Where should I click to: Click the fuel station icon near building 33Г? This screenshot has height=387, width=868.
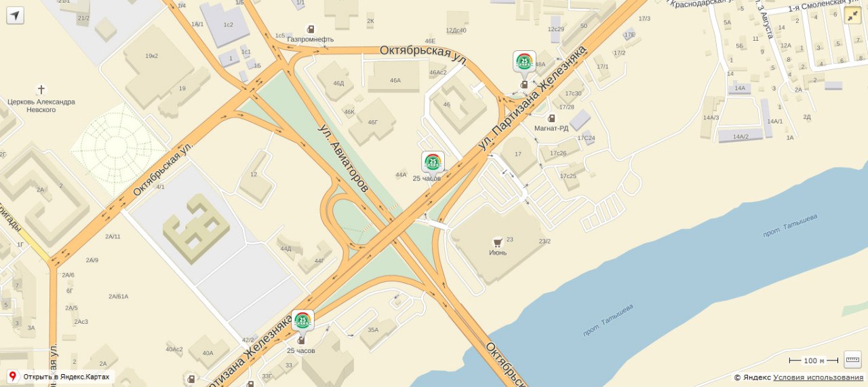point(250,383)
